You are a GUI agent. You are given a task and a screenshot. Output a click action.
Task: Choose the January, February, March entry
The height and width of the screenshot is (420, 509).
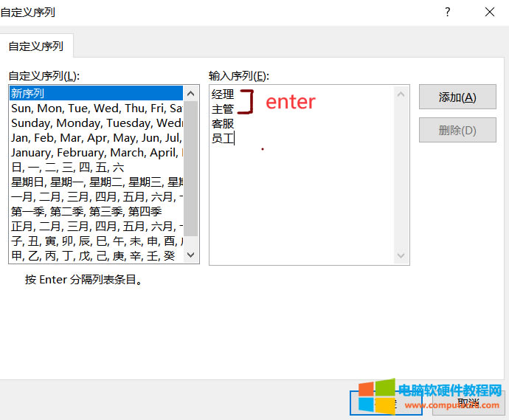pos(96,152)
